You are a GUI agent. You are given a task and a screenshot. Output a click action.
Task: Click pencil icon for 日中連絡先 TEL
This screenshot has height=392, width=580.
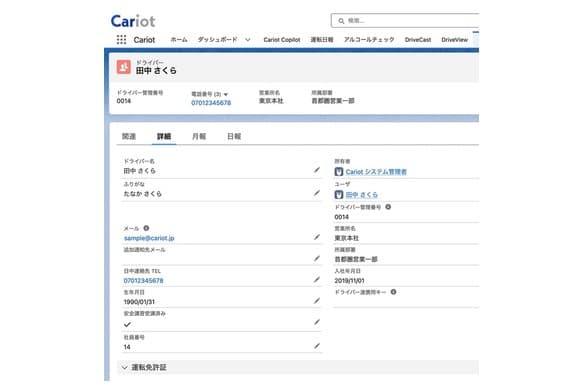(317, 280)
